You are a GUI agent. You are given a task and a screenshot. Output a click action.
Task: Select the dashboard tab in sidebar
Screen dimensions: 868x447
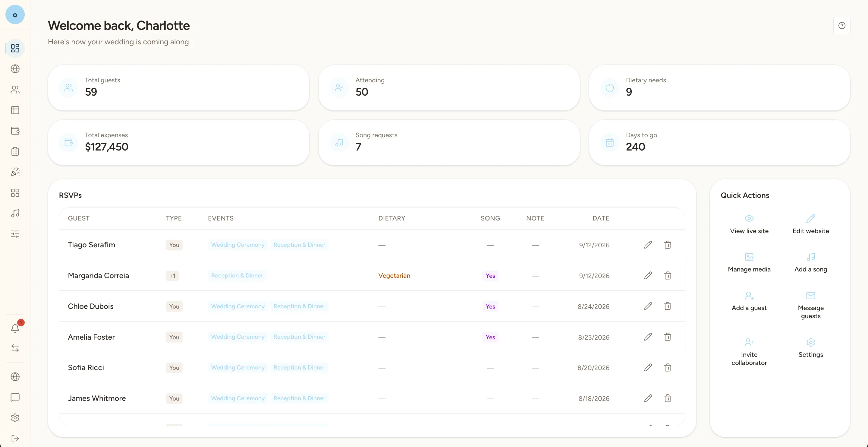coord(15,48)
